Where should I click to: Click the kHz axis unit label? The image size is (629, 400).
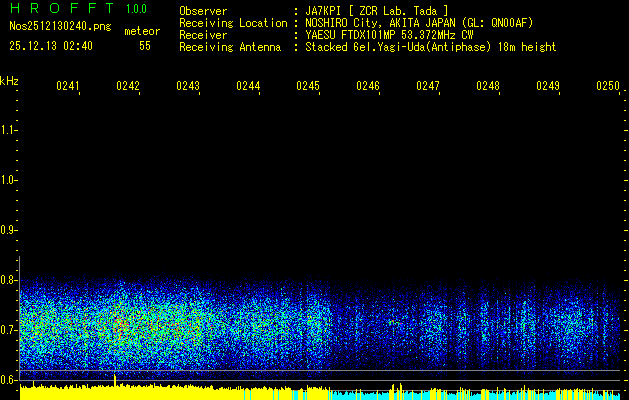click(9, 80)
